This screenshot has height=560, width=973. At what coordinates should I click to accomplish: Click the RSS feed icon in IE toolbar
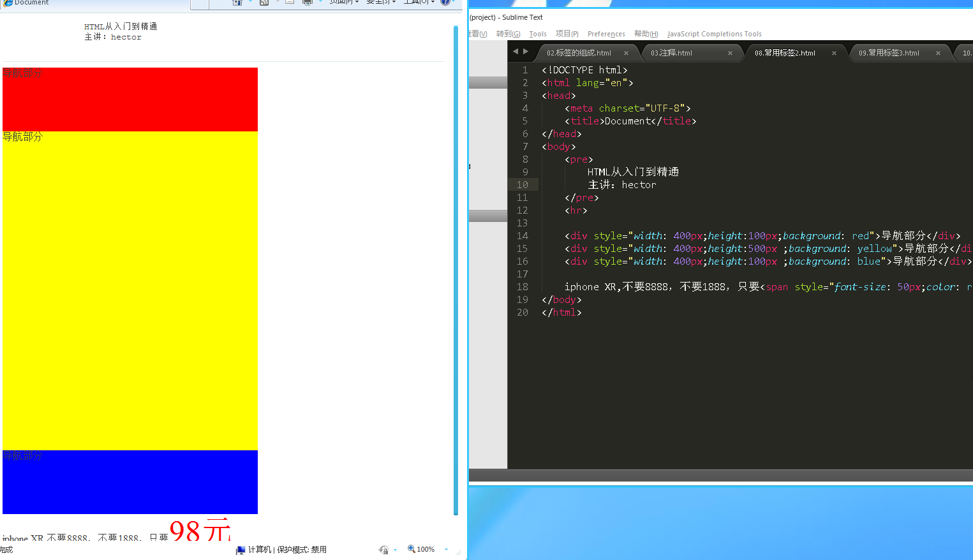coord(264,2)
